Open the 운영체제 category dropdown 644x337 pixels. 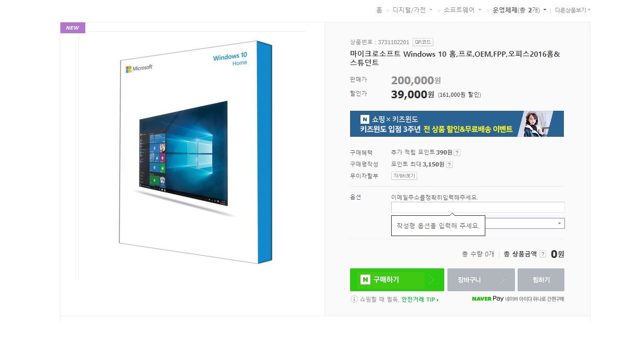pos(545,10)
